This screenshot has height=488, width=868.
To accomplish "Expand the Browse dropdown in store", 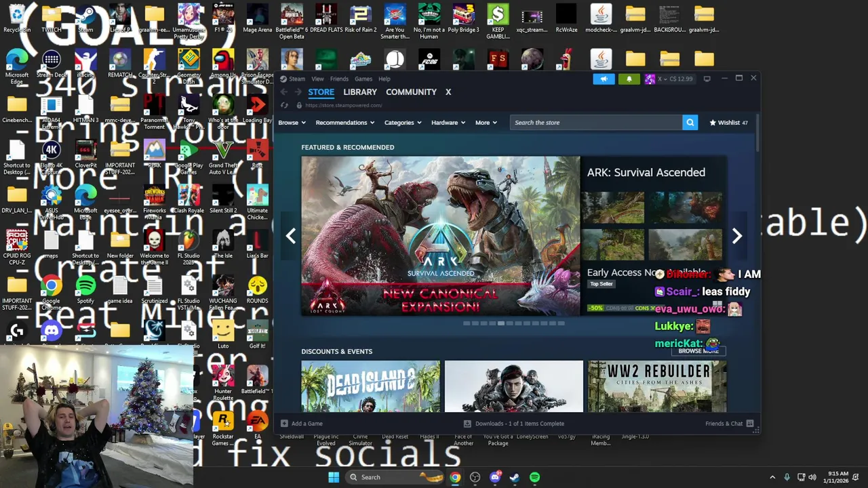I will 292,123.
